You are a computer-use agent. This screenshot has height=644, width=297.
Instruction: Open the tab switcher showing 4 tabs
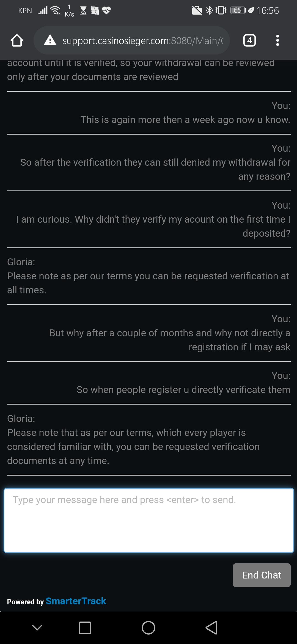click(x=249, y=40)
